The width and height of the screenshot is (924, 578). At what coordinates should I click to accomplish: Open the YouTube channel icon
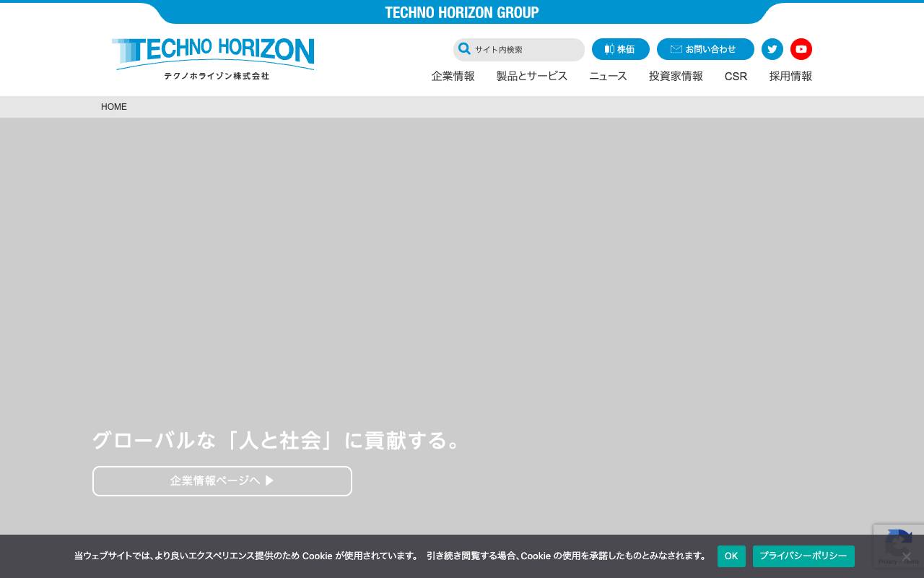point(801,49)
